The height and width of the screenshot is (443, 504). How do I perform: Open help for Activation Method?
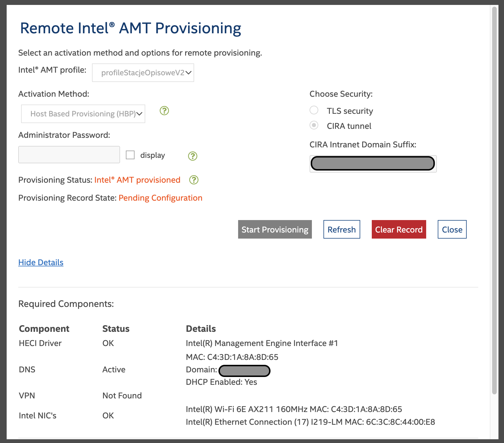[164, 111]
